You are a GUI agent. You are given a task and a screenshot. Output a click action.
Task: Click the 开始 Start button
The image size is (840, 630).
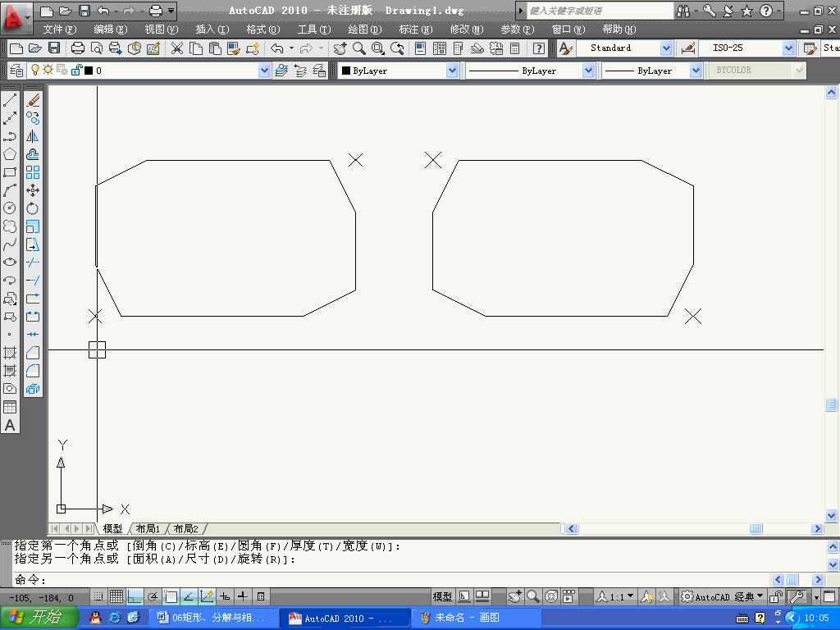click(38, 618)
